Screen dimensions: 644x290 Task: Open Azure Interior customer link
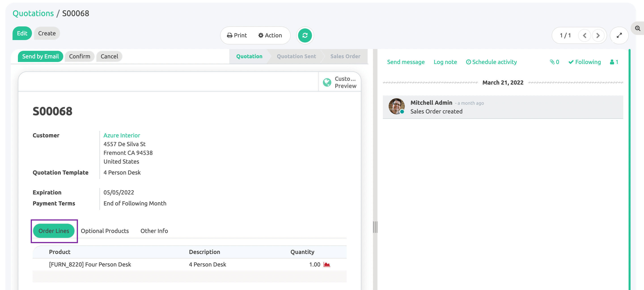(121, 135)
